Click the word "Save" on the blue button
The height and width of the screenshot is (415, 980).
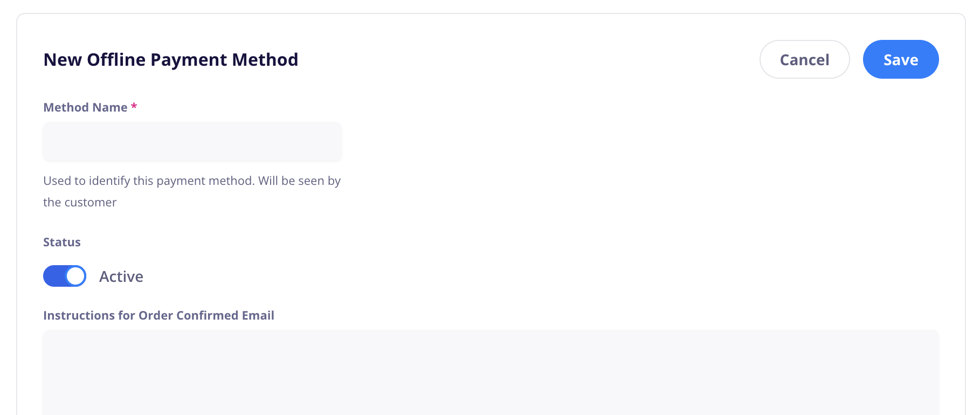[x=901, y=60]
